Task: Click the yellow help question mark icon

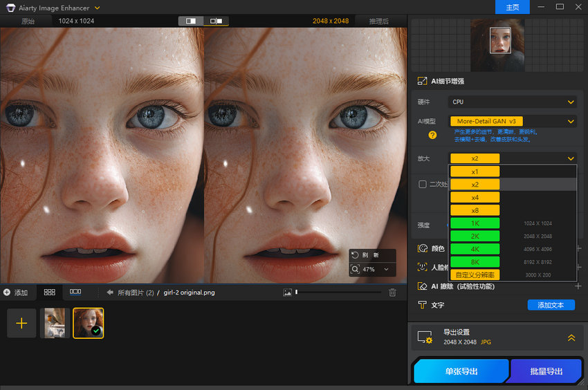Action: point(432,135)
